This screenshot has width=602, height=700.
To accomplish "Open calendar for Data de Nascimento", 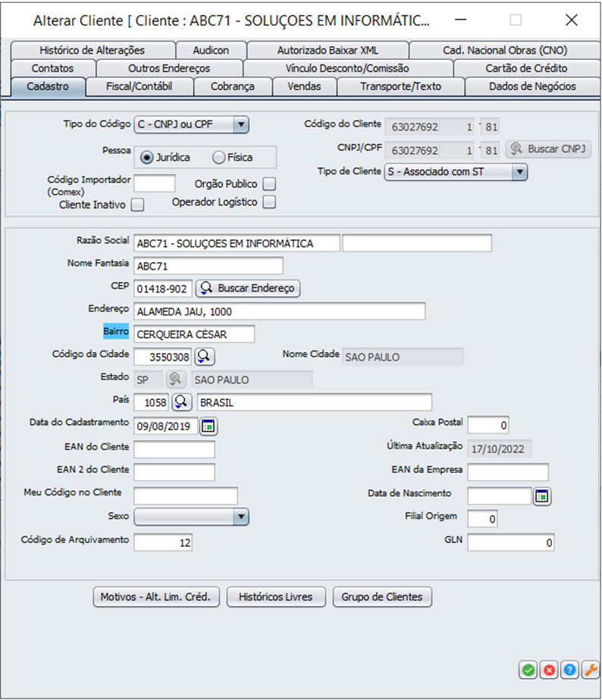I will 542,496.
